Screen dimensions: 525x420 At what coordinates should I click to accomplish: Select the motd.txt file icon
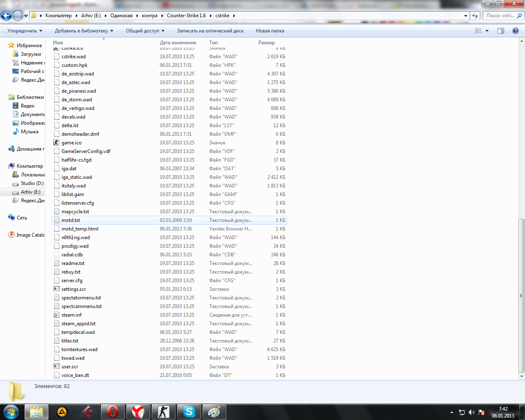57,220
